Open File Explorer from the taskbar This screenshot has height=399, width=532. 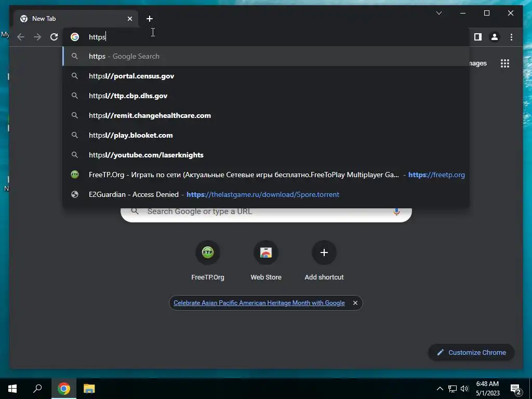89,389
